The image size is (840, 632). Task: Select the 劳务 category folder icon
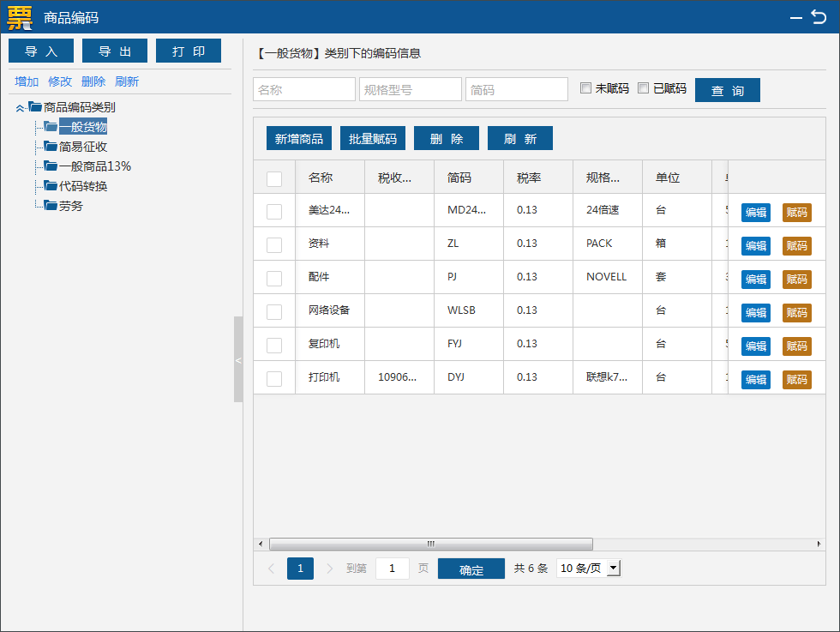(x=50, y=205)
